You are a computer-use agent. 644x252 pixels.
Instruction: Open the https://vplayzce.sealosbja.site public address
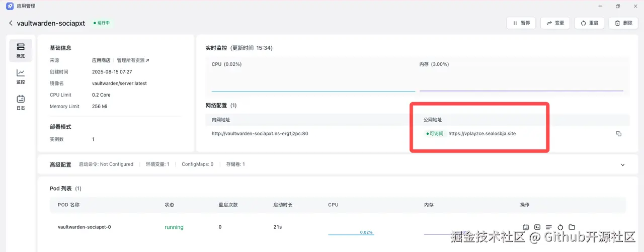pos(482,134)
